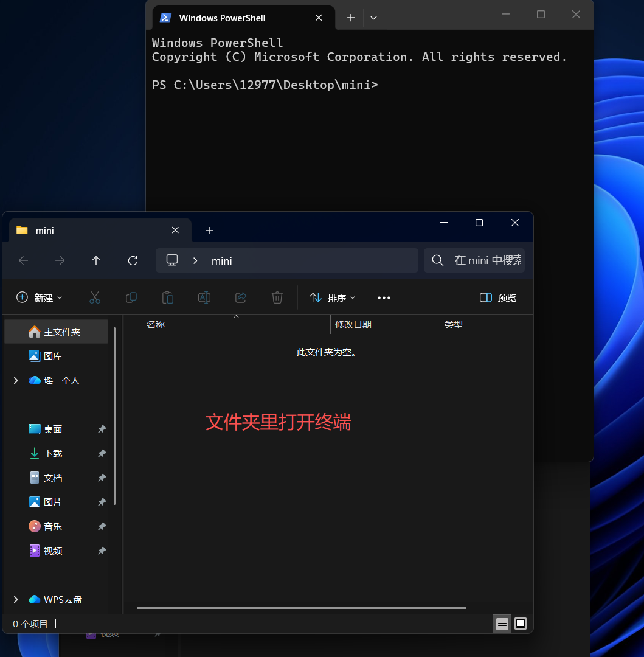Go forward with the Explorer forward arrow

60,260
